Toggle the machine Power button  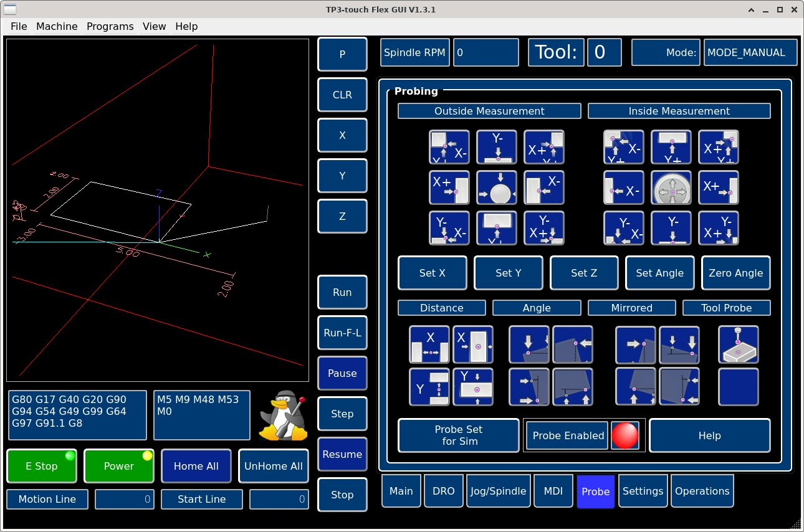point(119,466)
